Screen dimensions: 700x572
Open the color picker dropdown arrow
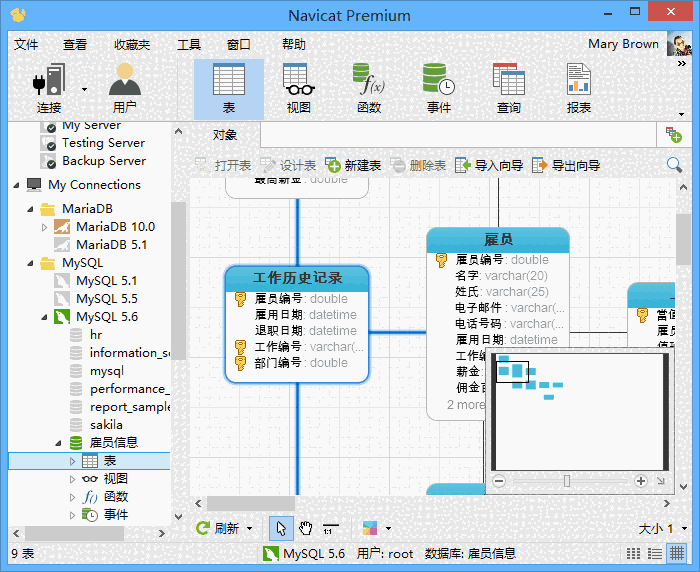tap(388, 529)
